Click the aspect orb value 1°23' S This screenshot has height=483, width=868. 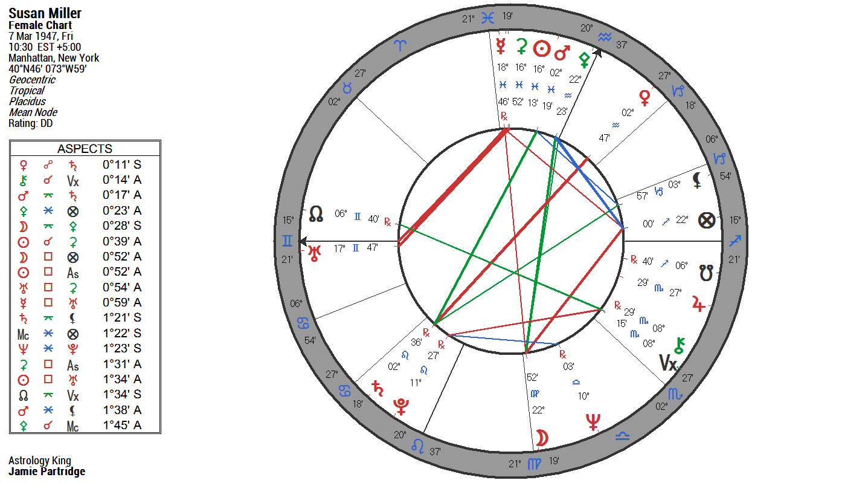pos(122,349)
